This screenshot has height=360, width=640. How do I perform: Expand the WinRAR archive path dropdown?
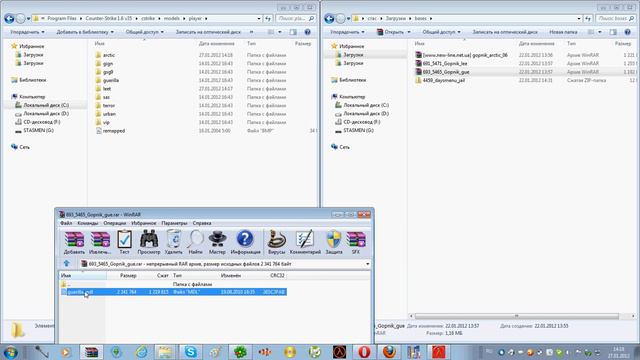(x=367, y=264)
